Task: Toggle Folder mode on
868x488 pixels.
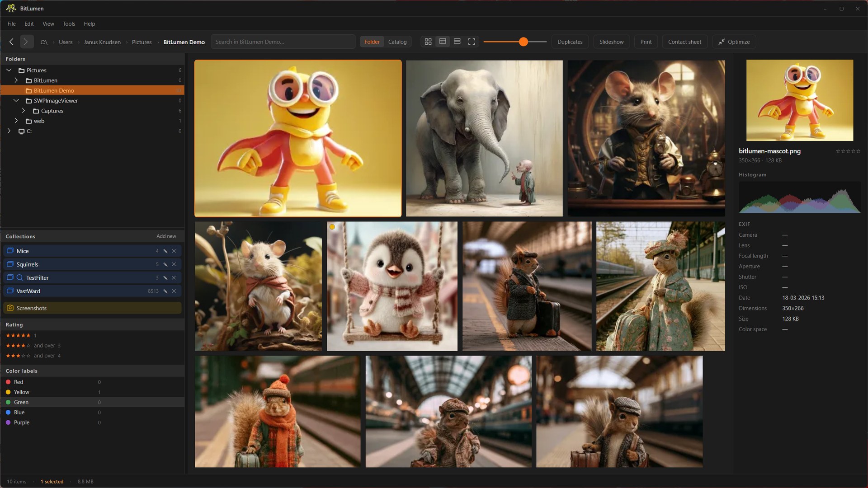Action: pyautogui.click(x=372, y=42)
